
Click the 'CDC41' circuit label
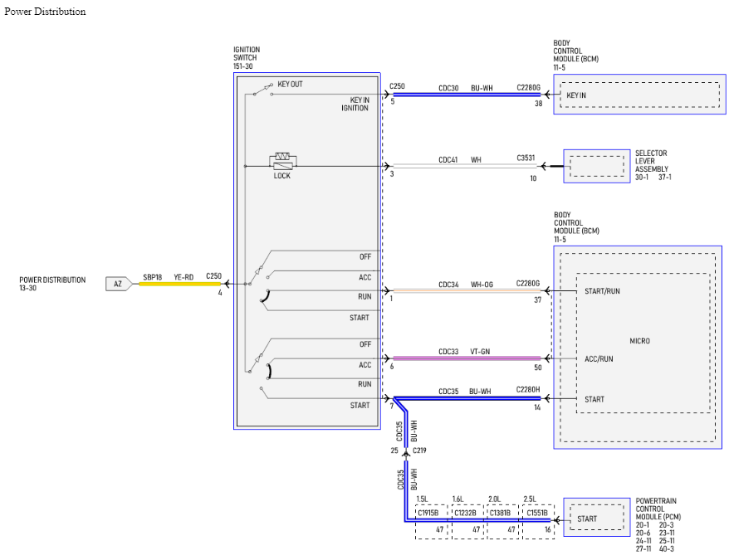pyautogui.click(x=448, y=160)
